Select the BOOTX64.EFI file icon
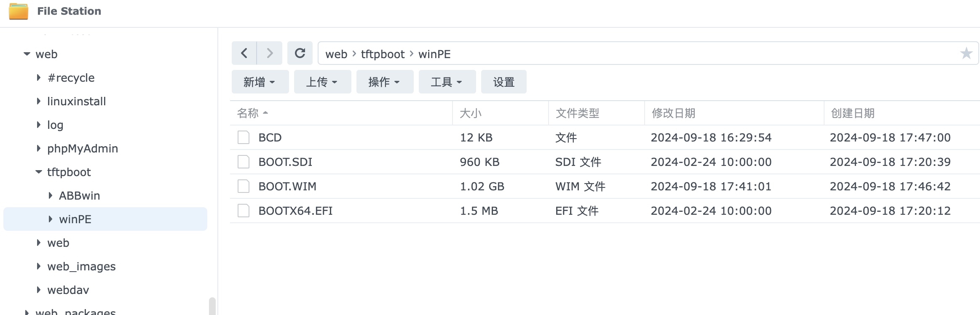Viewport: 980px width, 315px height. (x=244, y=211)
